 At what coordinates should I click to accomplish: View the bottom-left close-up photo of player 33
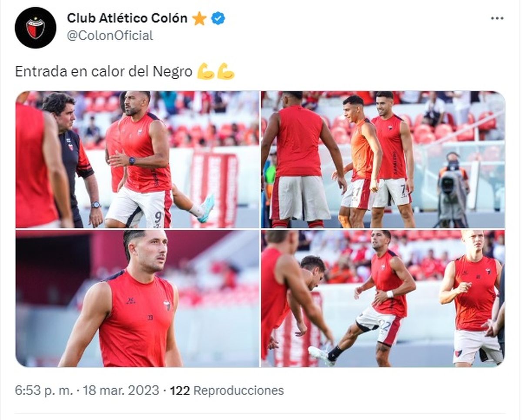[x=137, y=299]
